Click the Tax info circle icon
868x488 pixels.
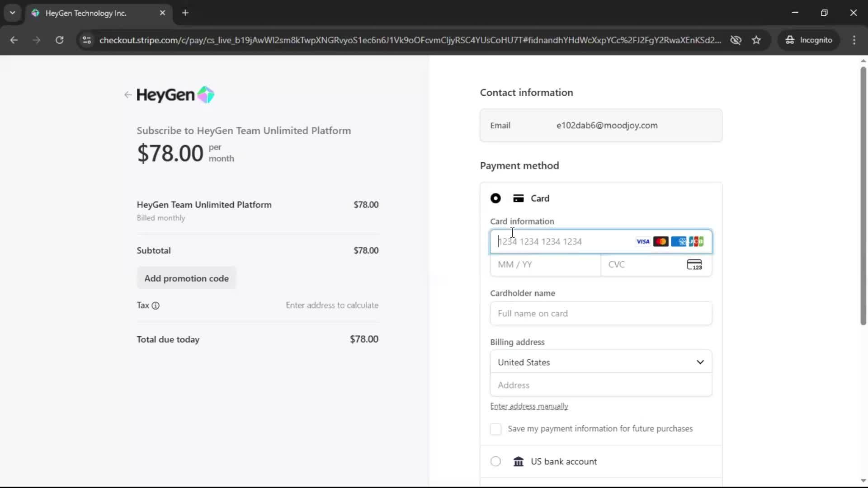[x=156, y=305]
